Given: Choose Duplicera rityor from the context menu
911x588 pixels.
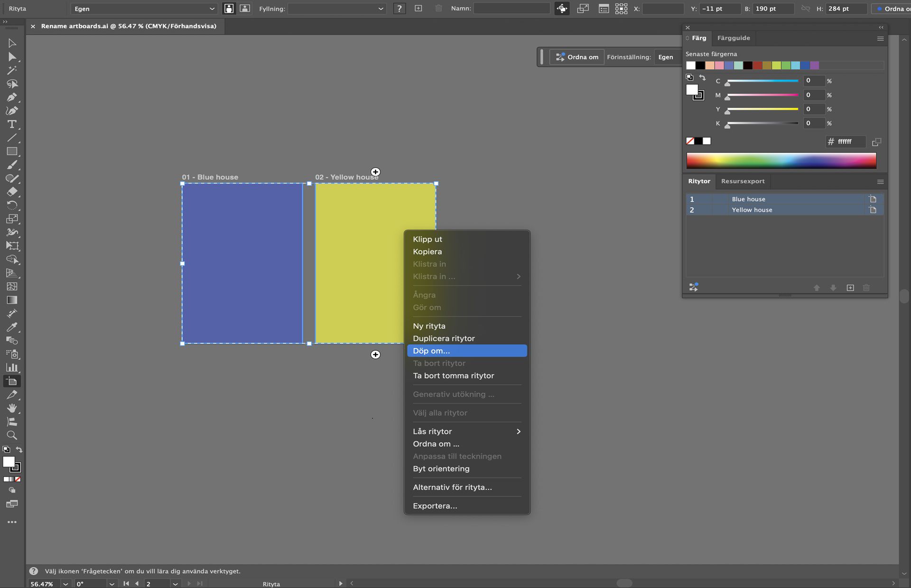Looking at the screenshot, I should tap(444, 339).
